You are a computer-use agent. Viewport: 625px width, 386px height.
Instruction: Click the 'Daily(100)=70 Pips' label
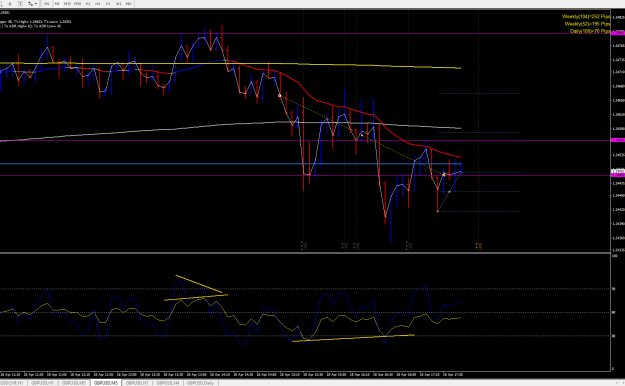(590, 31)
